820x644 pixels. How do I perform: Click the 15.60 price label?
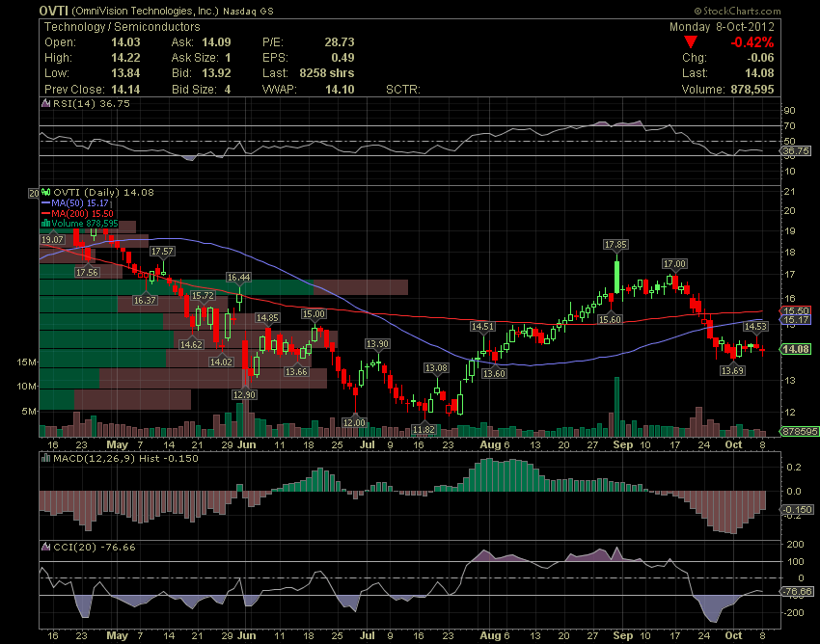[610, 319]
